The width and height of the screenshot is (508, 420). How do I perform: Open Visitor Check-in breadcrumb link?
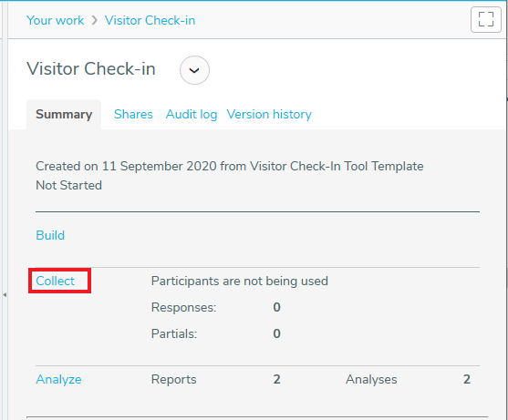(150, 20)
